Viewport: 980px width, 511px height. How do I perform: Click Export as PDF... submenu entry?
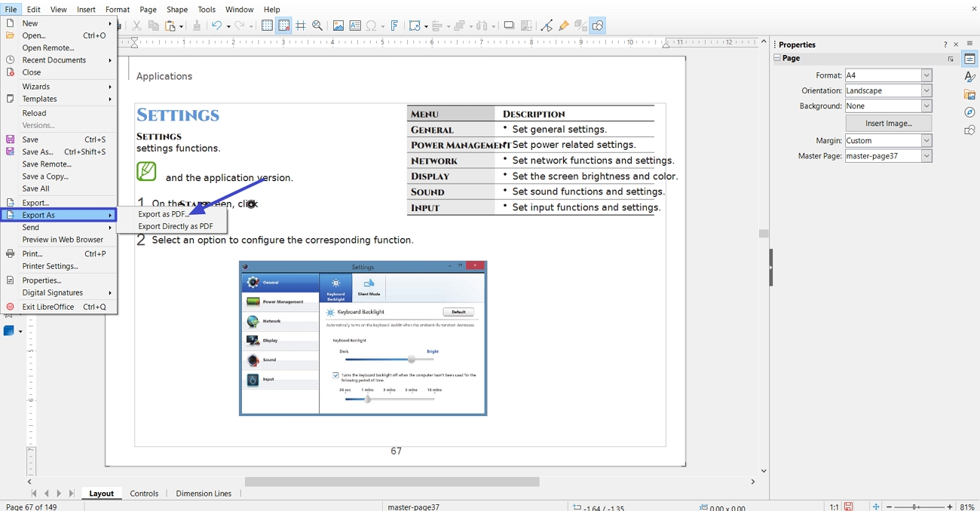(x=164, y=214)
